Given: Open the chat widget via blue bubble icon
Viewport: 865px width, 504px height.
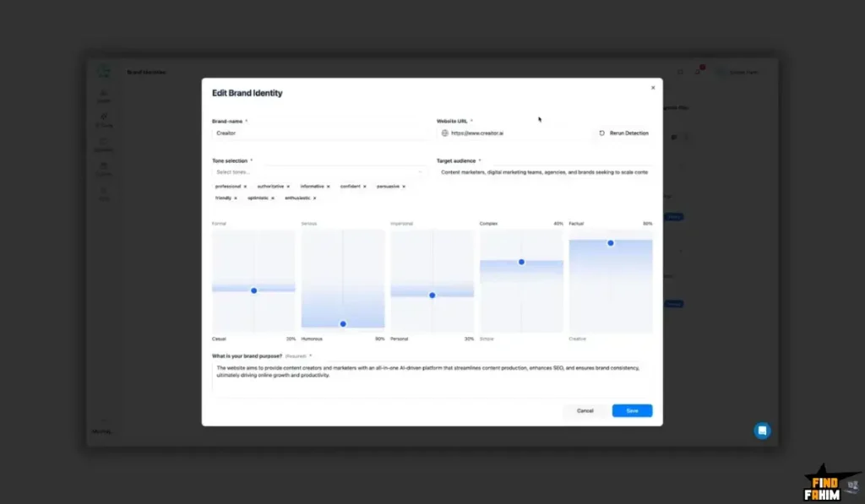Looking at the screenshot, I should point(762,431).
